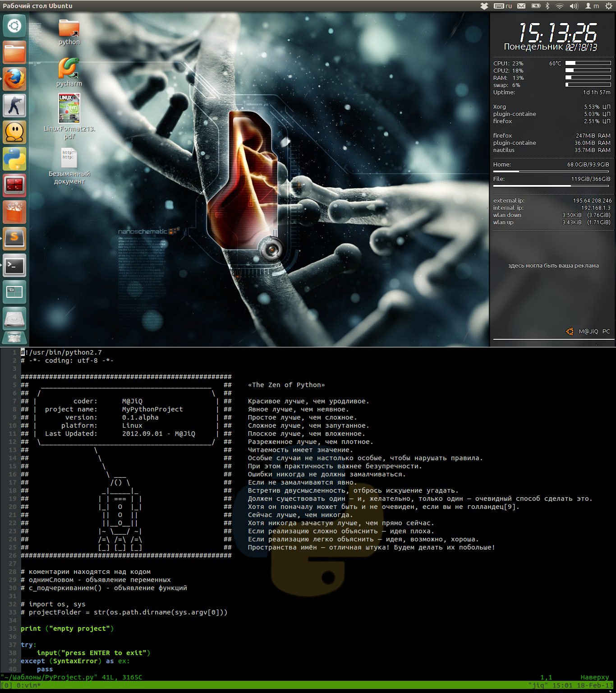Click the 'MyPythonProject' project name value
Image resolution: width=616 pixels, height=693 pixels.
coord(152,409)
